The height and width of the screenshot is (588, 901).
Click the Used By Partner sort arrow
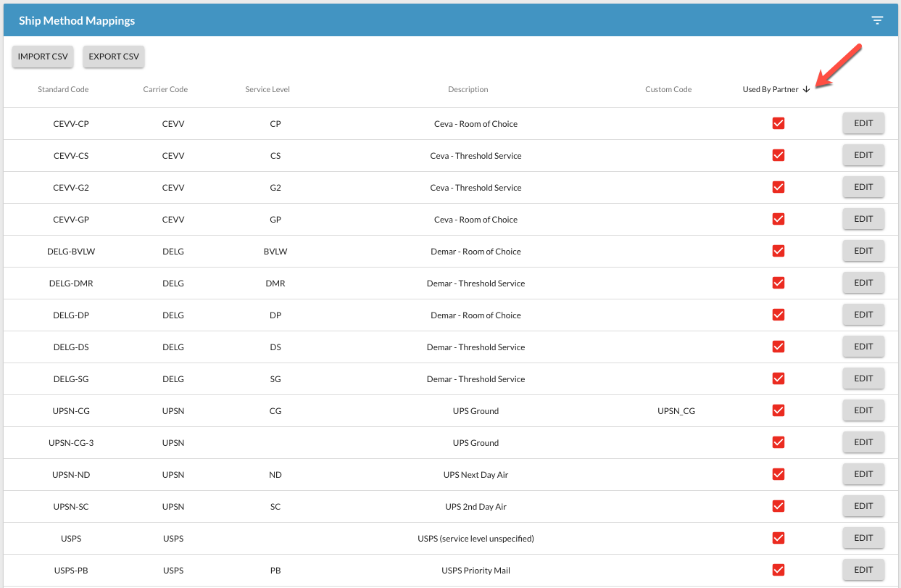point(806,90)
